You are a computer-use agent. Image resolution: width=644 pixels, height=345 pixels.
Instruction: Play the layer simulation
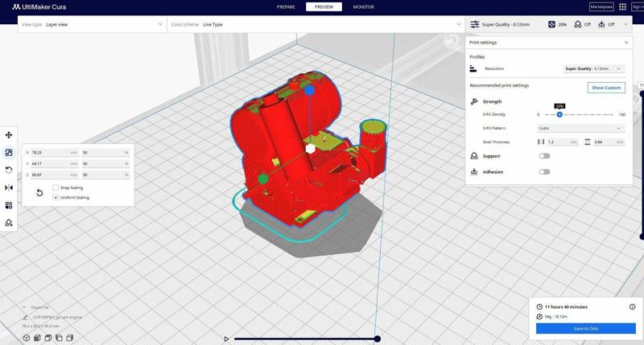[226, 339]
